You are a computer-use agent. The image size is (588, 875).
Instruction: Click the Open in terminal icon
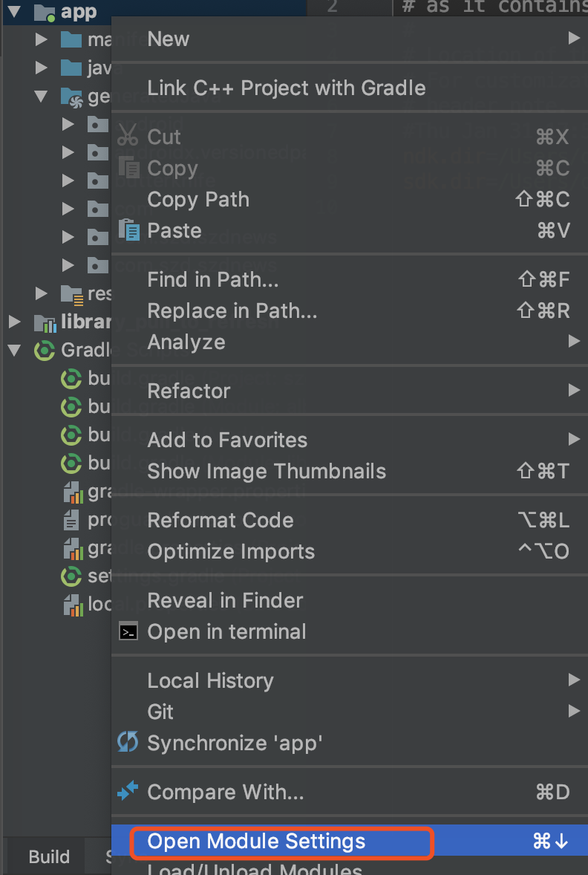[127, 632]
